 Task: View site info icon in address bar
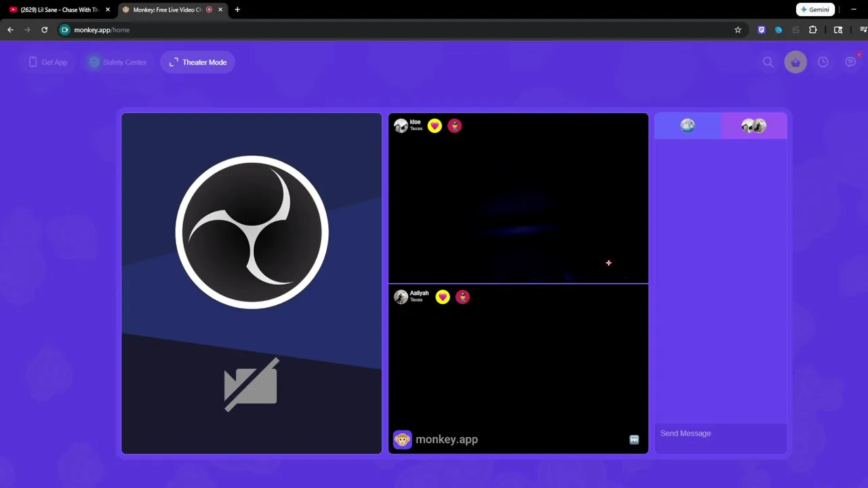pos(65,30)
